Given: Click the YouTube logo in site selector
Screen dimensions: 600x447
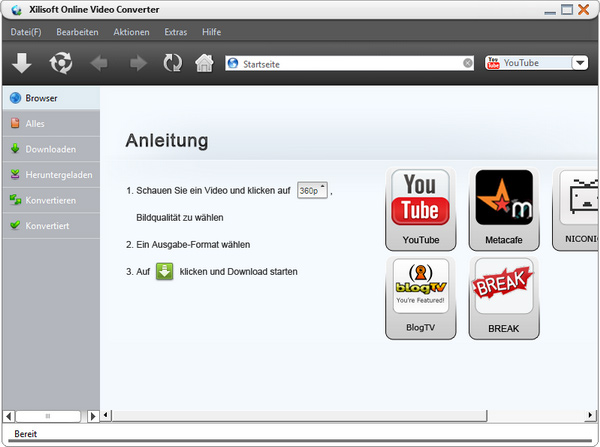Looking at the screenshot, I should (x=493, y=63).
